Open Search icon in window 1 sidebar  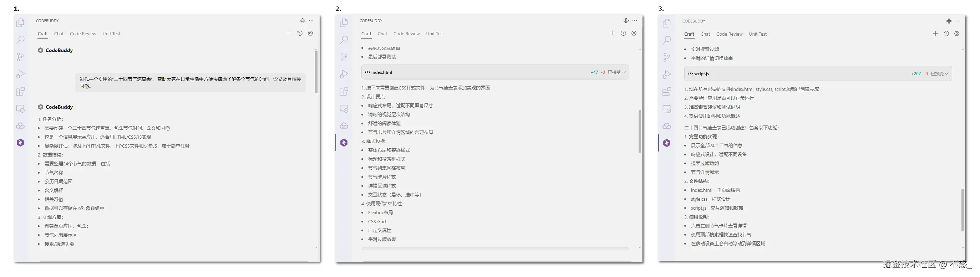pos(21,40)
